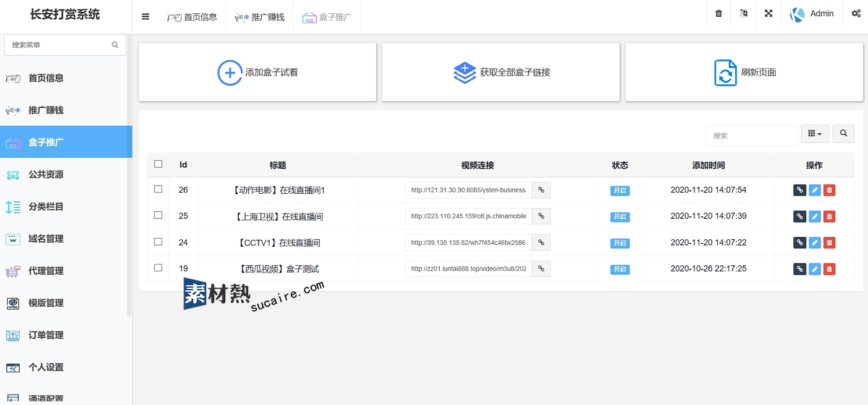Screen dimensions: 868x405
Task: Click the Admin avatar logo
Action: pyautogui.click(x=797, y=15)
